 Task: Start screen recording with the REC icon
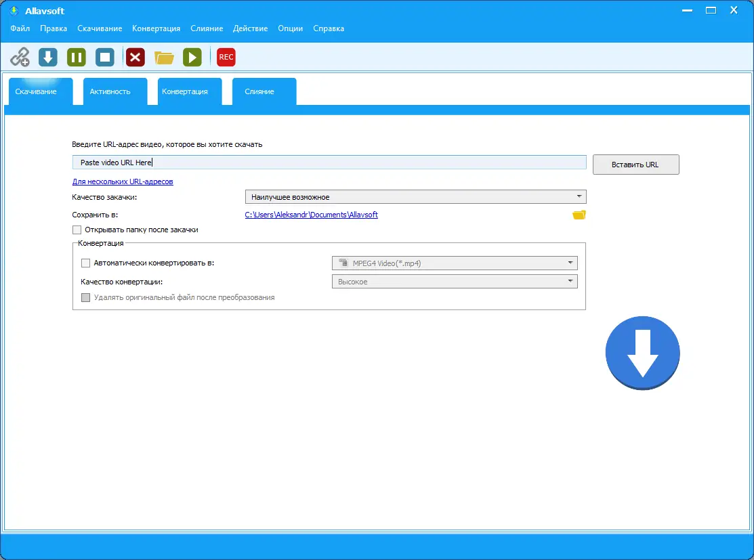pos(226,57)
